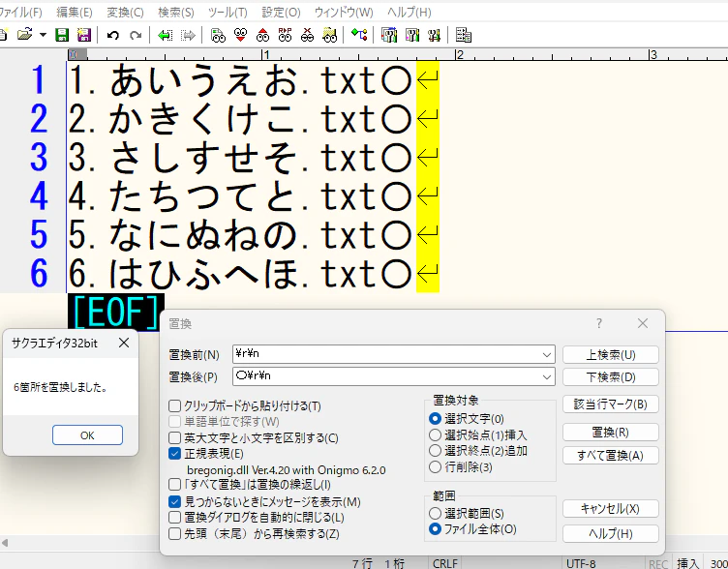Expand the recent files arrow beside Open
The image size is (728, 569).
click(43, 35)
